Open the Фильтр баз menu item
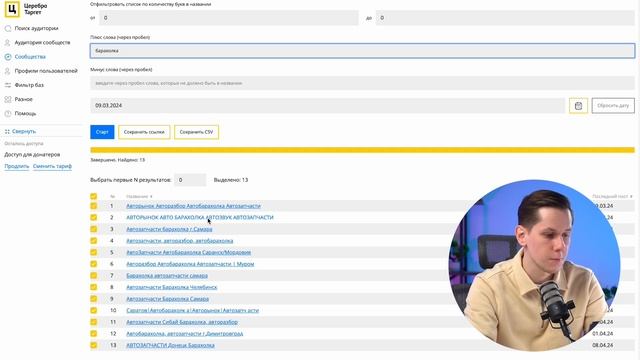640x360 pixels. pos(29,85)
